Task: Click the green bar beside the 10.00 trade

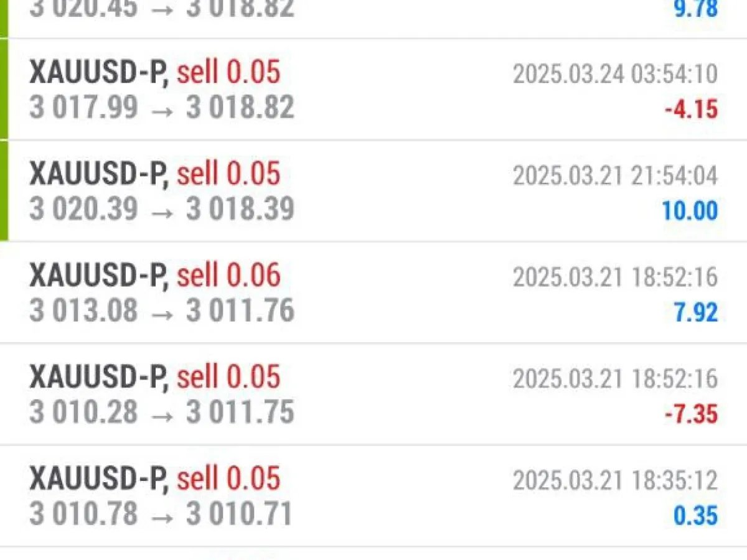Action: (x=4, y=191)
